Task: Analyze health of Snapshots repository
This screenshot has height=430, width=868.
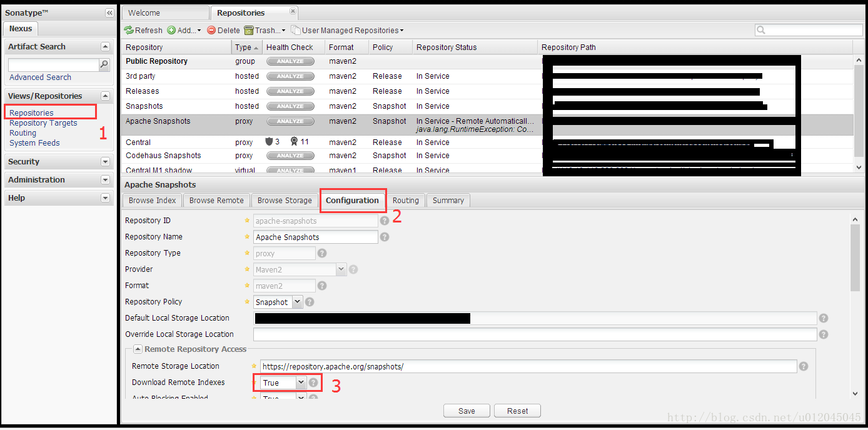Action: coord(290,106)
